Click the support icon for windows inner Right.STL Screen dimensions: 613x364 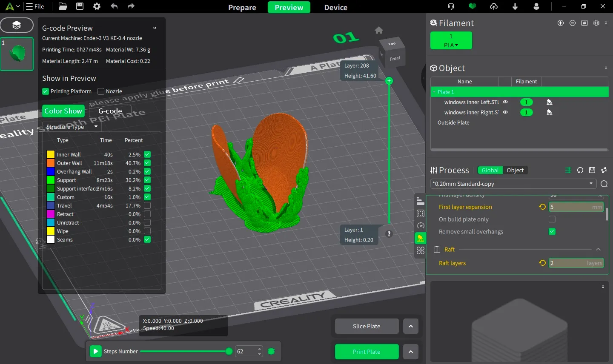pos(550,112)
